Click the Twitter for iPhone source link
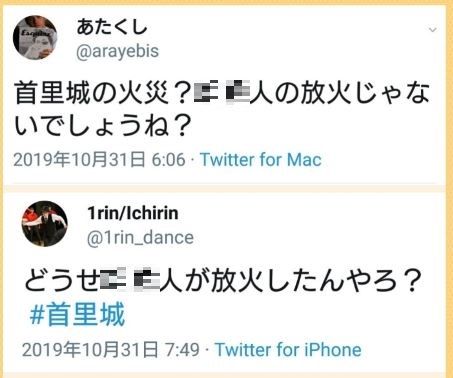Image resolution: width=453 pixels, height=378 pixels. [288, 350]
